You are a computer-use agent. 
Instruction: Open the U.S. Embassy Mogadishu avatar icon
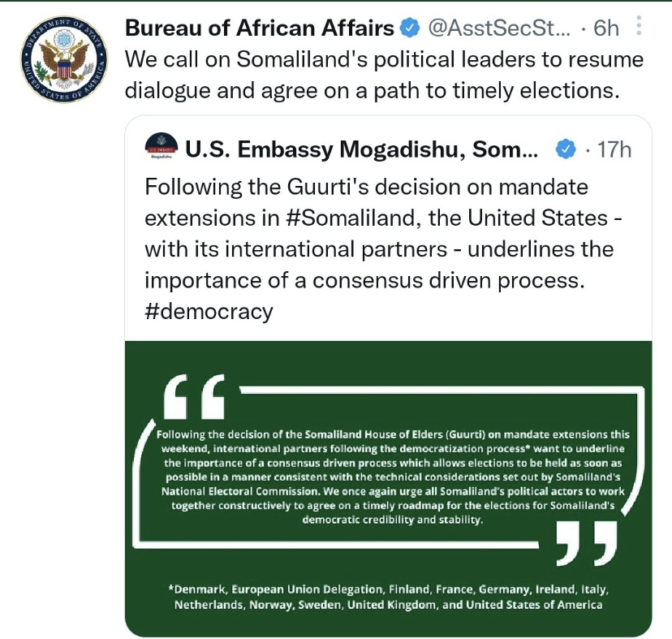pyautogui.click(x=162, y=145)
